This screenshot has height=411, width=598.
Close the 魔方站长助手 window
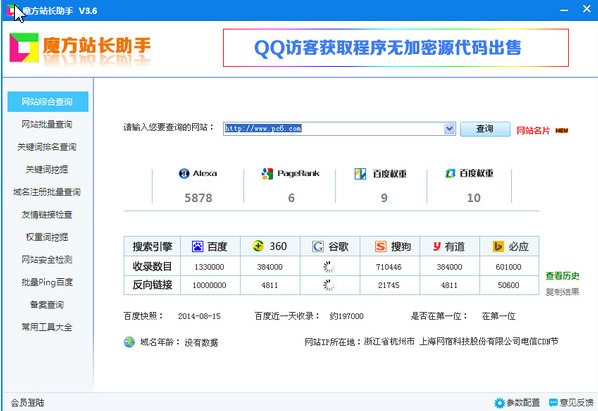[587, 9]
